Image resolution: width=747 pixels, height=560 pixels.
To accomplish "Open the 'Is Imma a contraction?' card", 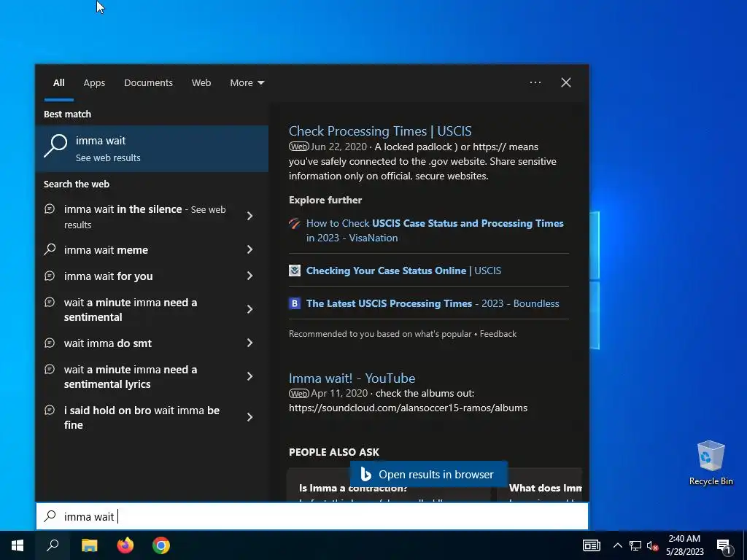I will coord(388,486).
